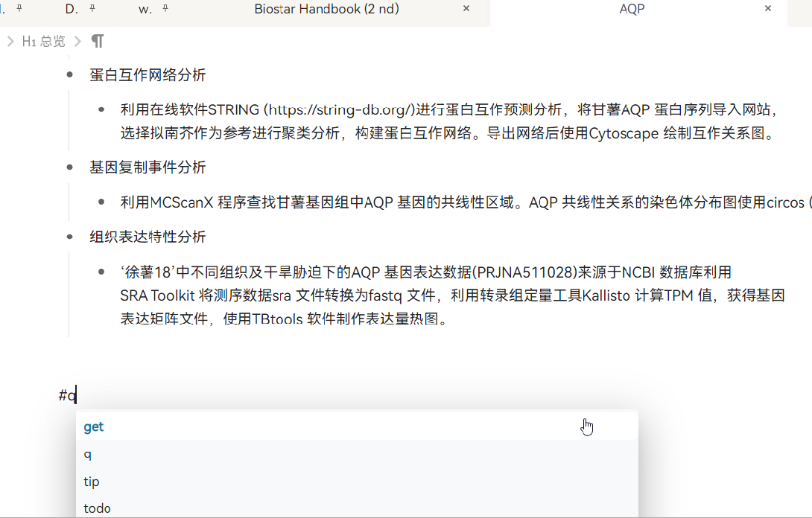
Task: Open the pinned tab labeled w.
Action: 145,9
